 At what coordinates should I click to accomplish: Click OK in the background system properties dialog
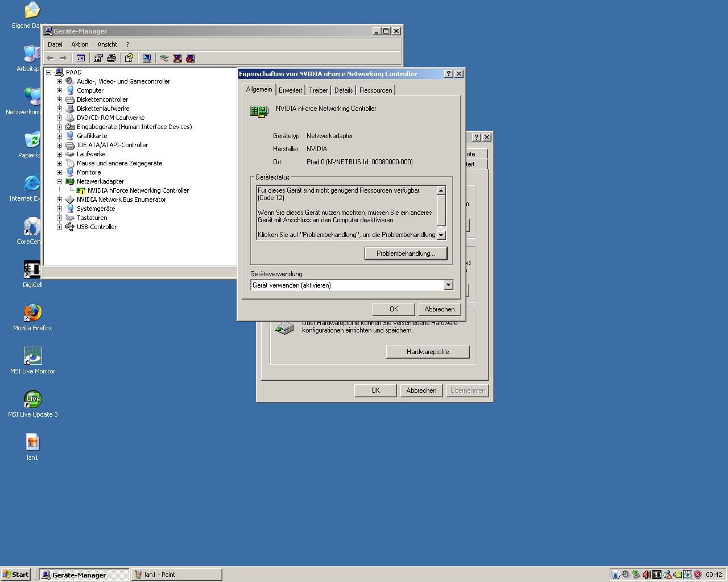375,390
